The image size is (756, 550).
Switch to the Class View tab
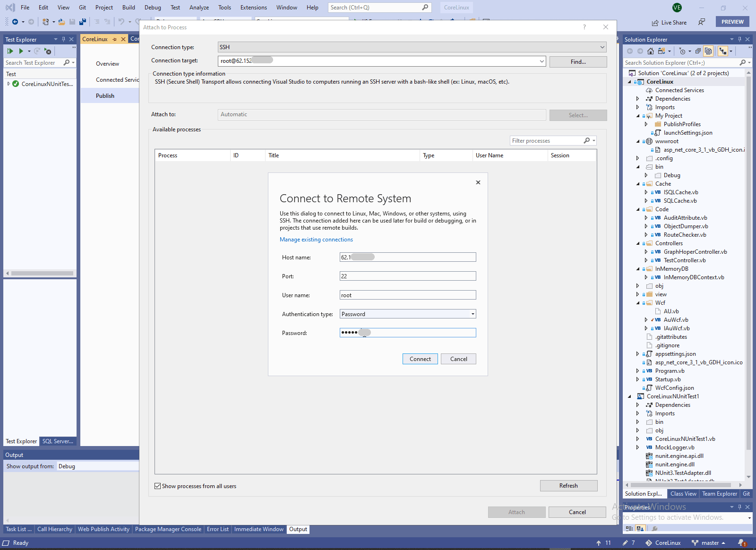tap(683, 494)
